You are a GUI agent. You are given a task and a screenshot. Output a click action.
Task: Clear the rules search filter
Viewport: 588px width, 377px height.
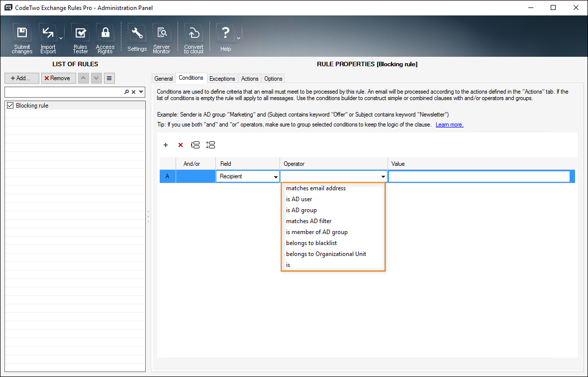click(133, 92)
